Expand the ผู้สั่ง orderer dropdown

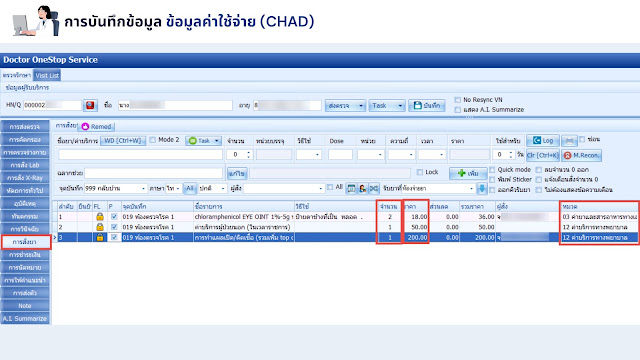pos(320,189)
